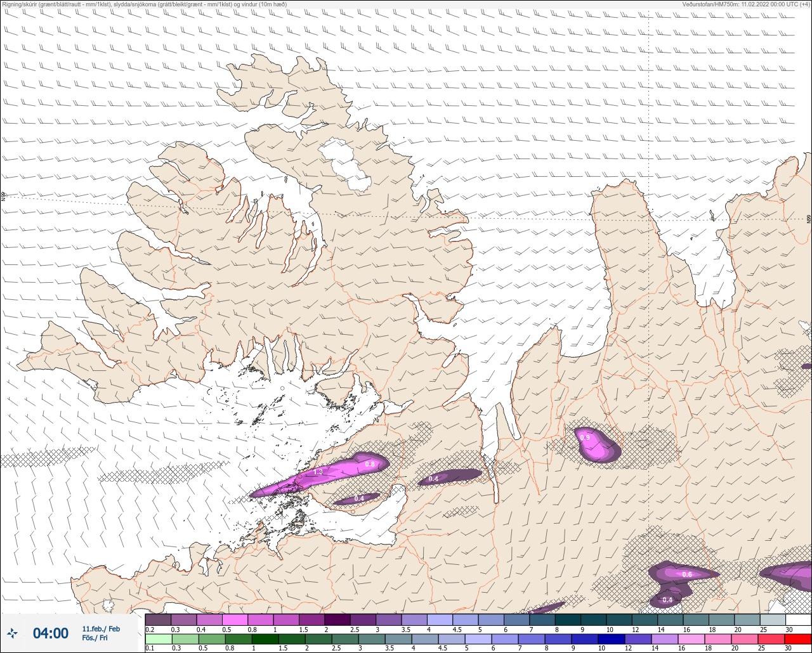Select the light purple lower-scale swatch above 14
This screenshot has height=653, width=812.
[665, 639]
